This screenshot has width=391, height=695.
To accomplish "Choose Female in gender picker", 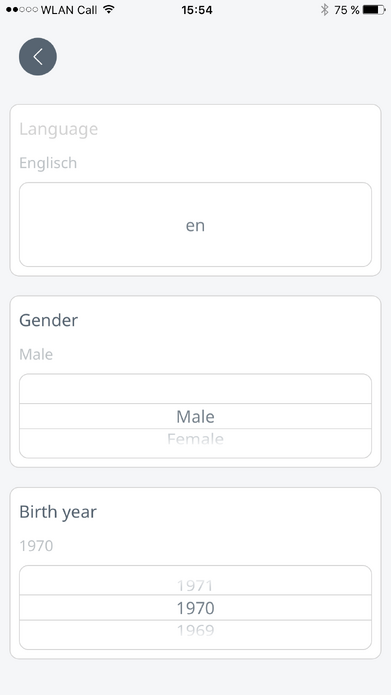I will pyautogui.click(x=195, y=439).
